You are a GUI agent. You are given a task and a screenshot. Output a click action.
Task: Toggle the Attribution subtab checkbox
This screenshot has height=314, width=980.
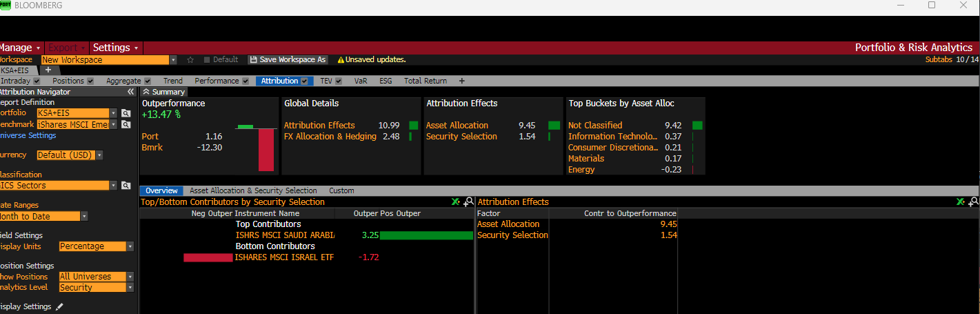coord(304,81)
